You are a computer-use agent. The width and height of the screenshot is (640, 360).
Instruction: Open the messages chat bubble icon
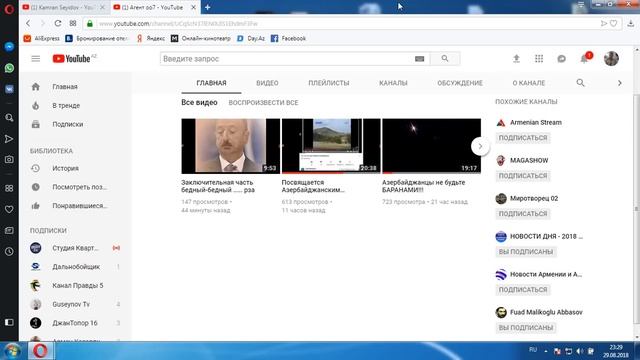click(562, 59)
